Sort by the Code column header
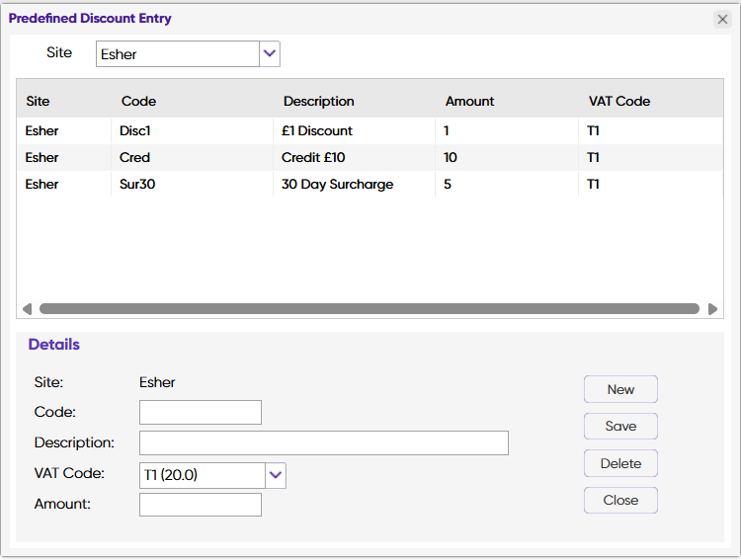The height and width of the screenshot is (560, 741). click(139, 101)
